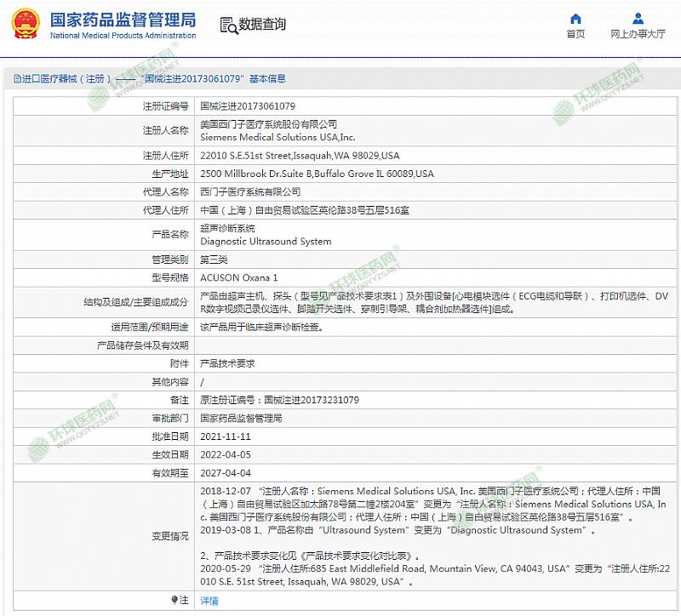Click the 国家药品监督管理局 site title

coord(123,19)
